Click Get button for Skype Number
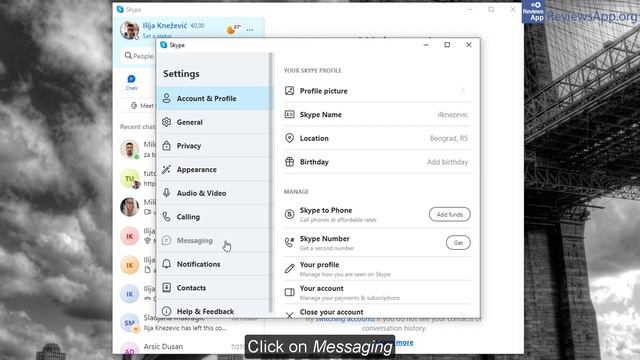 (x=458, y=243)
